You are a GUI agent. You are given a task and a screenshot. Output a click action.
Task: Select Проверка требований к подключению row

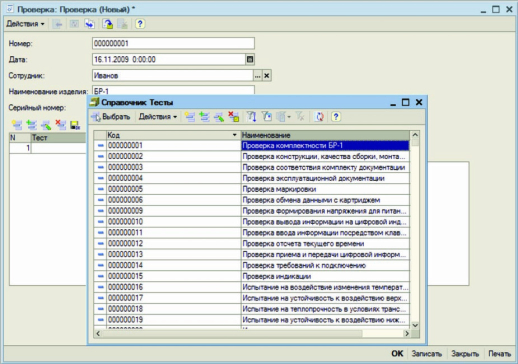pyautogui.click(x=251, y=265)
